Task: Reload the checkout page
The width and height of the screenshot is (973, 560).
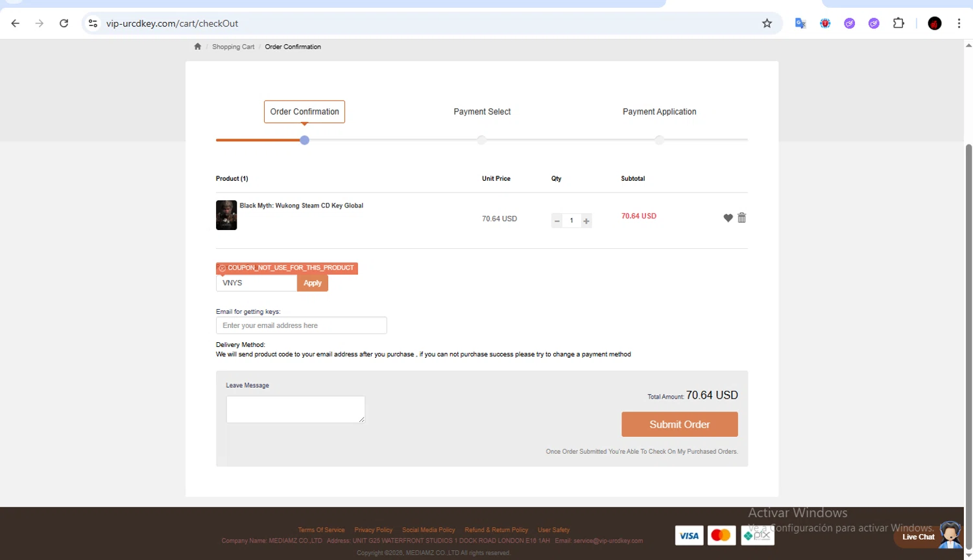Action: point(64,23)
